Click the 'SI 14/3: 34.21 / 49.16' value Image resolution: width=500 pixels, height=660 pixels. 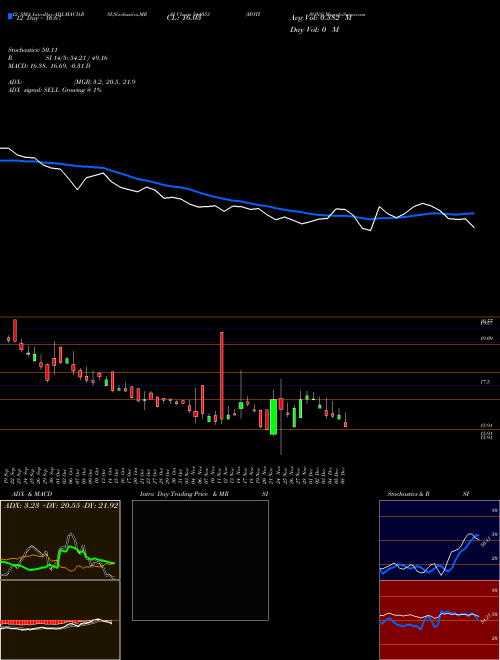(x=77, y=58)
